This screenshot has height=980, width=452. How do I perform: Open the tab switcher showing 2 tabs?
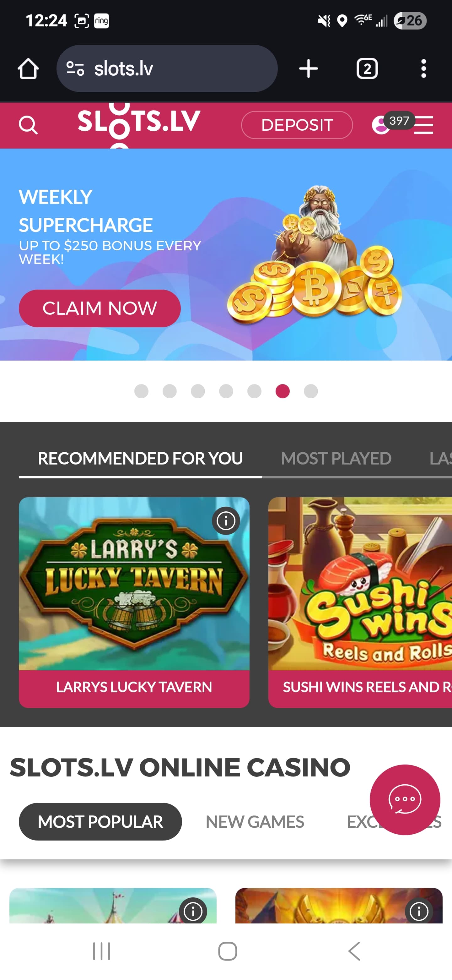point(367,68)
